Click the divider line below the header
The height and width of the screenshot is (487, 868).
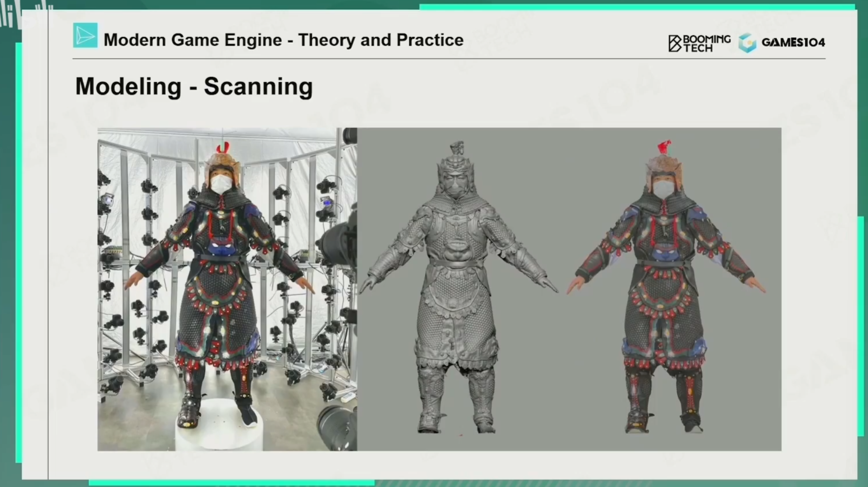tap(449, 59)
